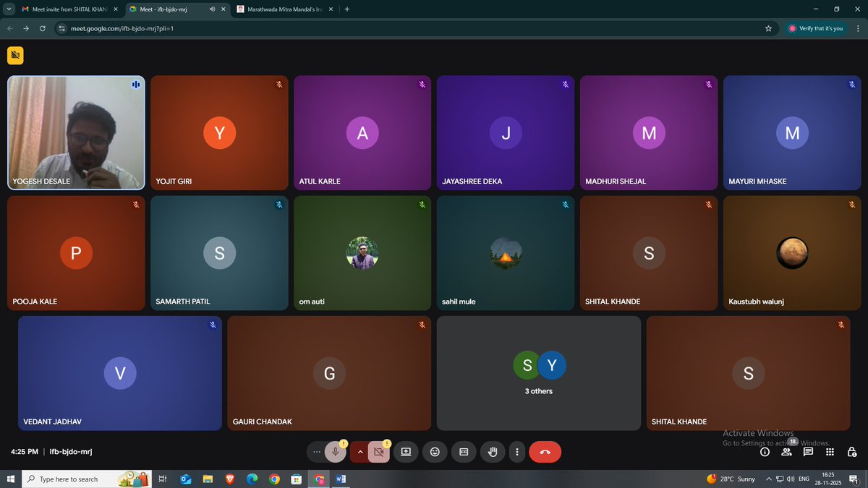The image size is (868, 488).
Task: Mute the Meet tab audio
Action: point(212,9)
